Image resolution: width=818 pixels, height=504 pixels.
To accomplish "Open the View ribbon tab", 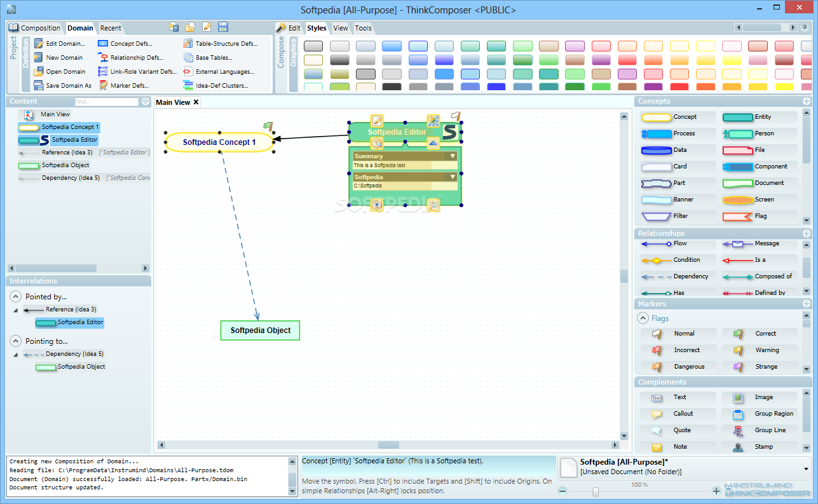I will pyautogui.click(x=341, y=28).
